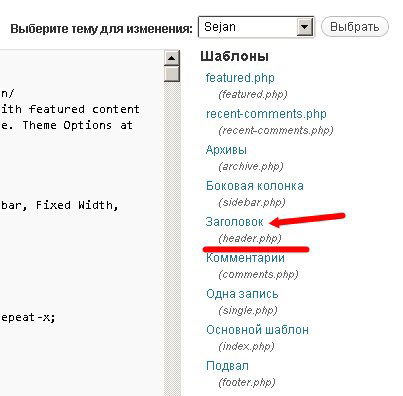Open the Заголовок template link
The height and width of the screenshot is (396, 403).
(x=234, y=222)
